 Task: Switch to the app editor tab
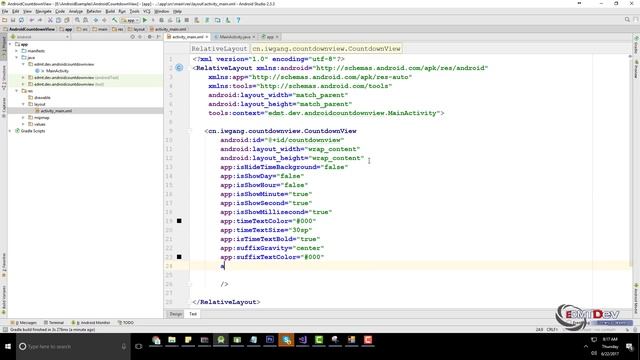[x=270, y=37]
